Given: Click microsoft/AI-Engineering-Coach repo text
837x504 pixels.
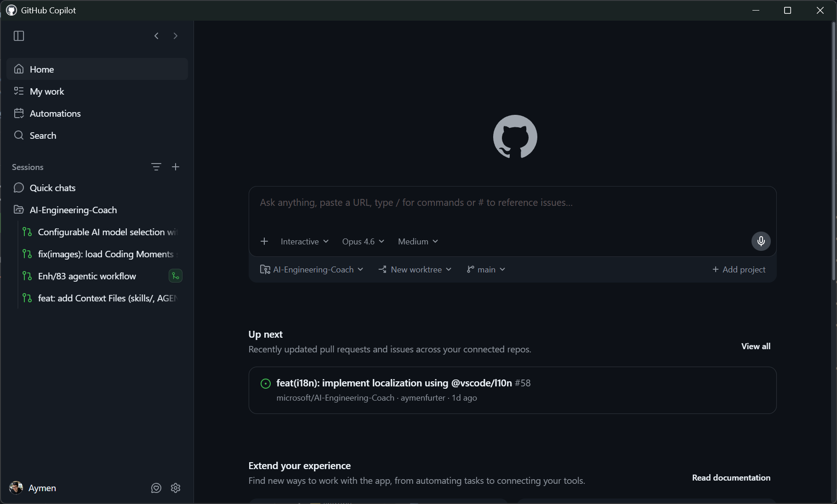Looking at the screenshot, I should point(335,398).
